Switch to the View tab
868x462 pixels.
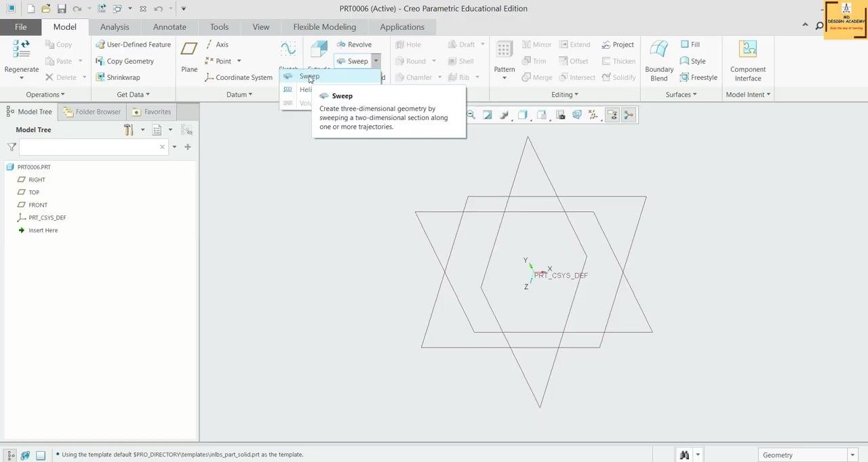[x=261, y=27]
